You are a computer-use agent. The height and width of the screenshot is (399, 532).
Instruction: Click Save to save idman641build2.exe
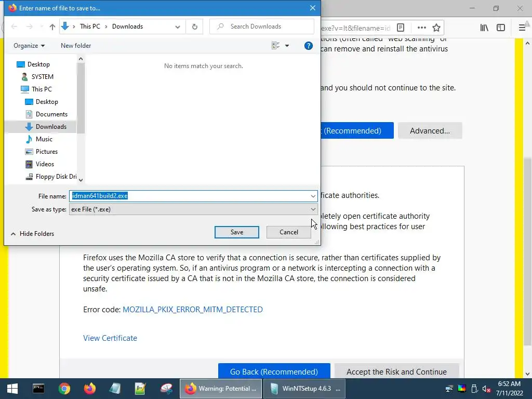237,232
